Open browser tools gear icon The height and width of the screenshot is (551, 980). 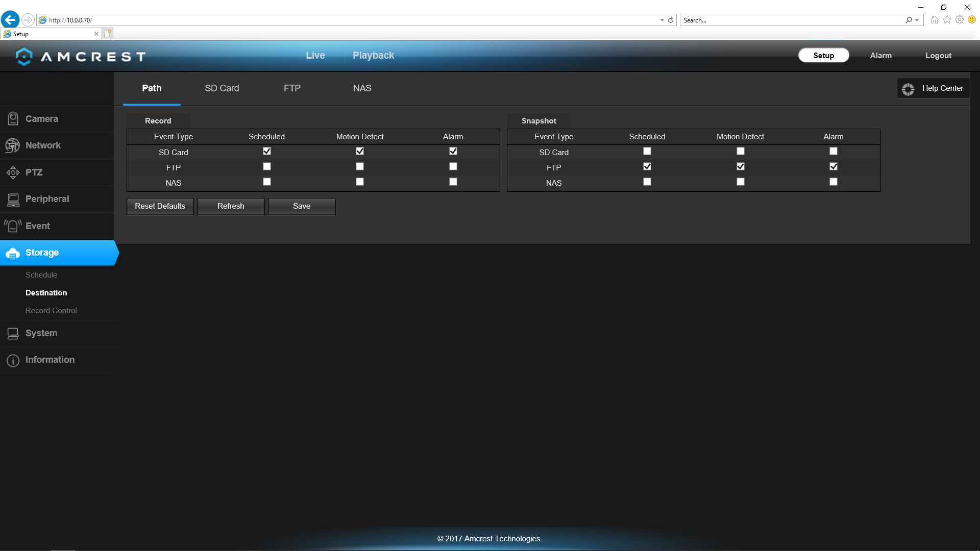tap(960, 20)
